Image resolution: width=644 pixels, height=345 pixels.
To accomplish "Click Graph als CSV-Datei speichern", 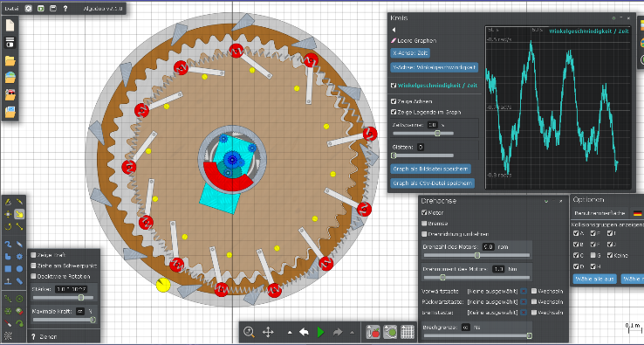I will click(x=433, y=183).
